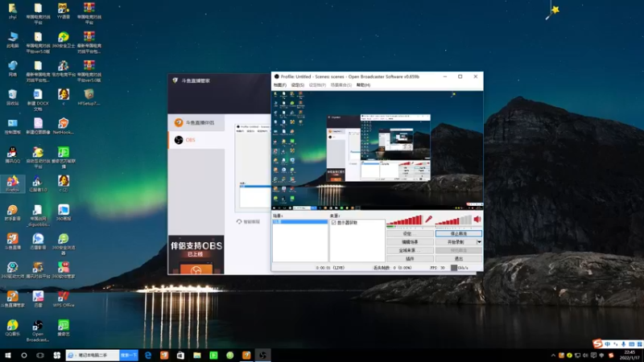This screenshot has height=362, width=644.
Task: Open the QQ Music desktop shortcut
Action: 13,328
